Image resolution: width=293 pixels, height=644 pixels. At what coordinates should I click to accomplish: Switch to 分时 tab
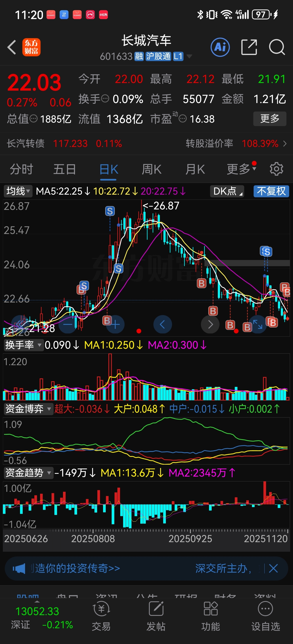tap(21, 169)
